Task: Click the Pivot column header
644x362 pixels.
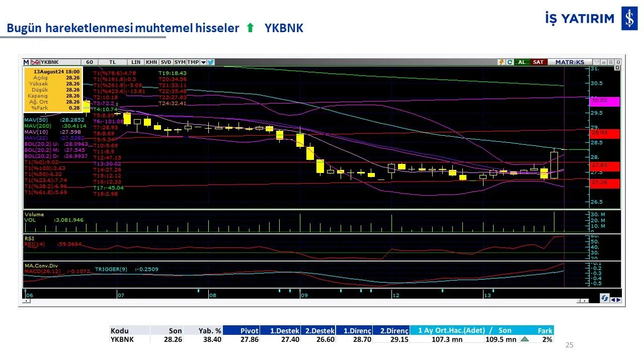Action: [242, 330]
